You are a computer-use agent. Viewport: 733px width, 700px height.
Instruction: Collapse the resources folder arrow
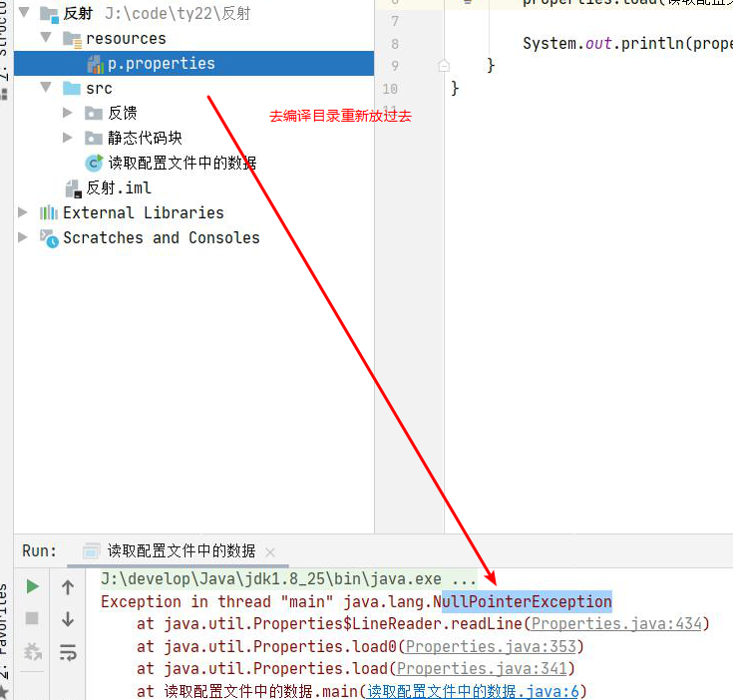pos(46,37)
